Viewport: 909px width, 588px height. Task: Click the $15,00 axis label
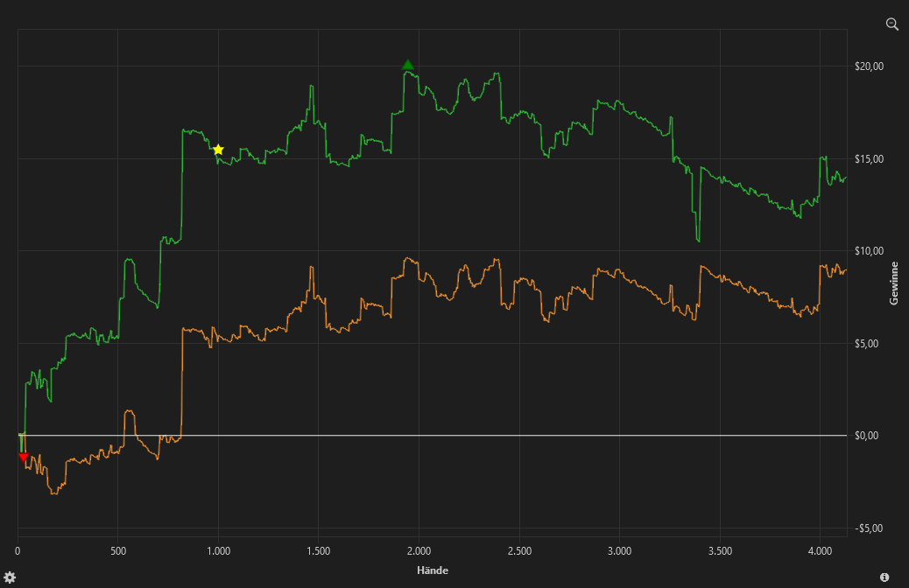(869, 158)
